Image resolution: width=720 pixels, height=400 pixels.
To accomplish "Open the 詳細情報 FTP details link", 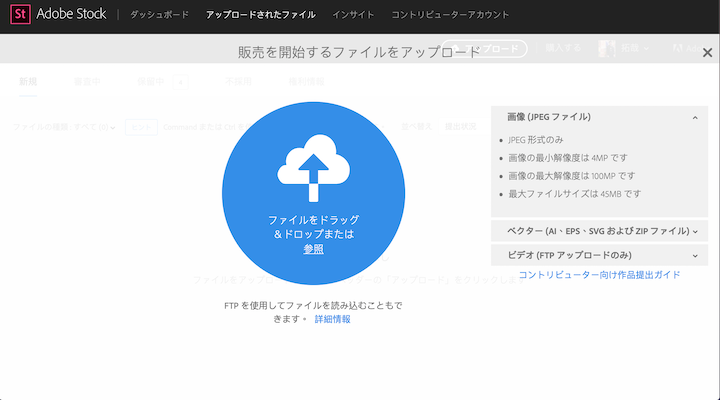I will point(332,319).
